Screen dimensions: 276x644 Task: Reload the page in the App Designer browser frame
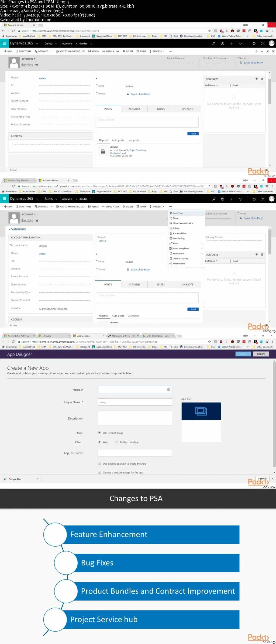click(x=13, y=342)
